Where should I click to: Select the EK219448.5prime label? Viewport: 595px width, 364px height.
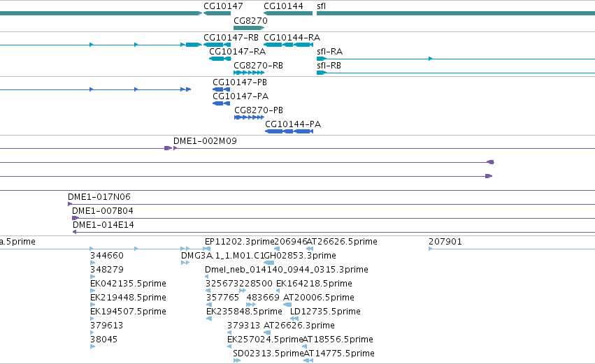point(128,298)
